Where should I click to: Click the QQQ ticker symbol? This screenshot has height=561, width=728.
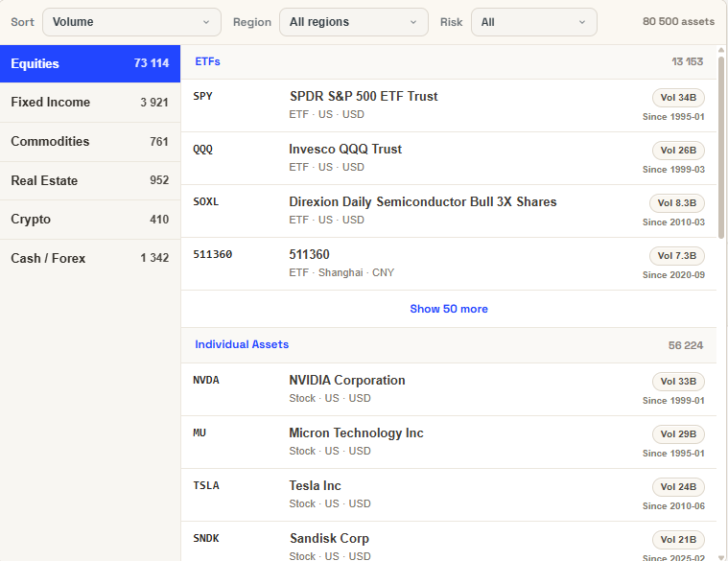pos(203,149)
